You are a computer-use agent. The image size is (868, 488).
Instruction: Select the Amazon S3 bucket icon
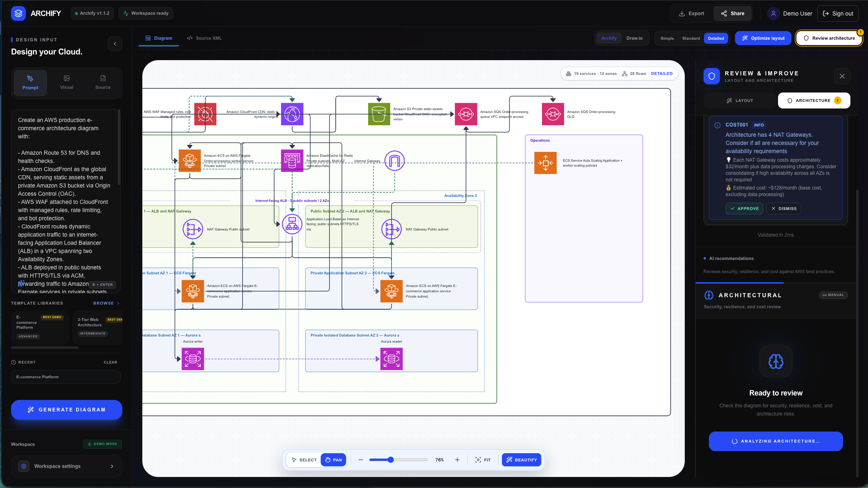tap(379, 114)
